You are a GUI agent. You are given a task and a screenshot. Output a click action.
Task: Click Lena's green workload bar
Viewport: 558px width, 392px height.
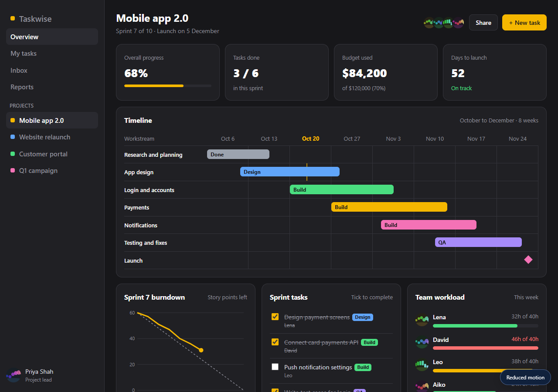[x=475, y=326]
